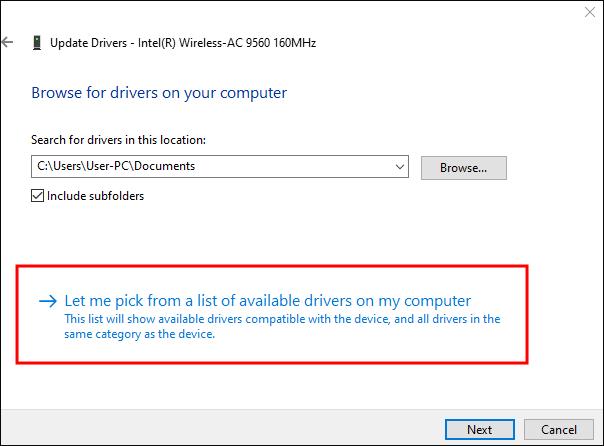Click the Search for drivers in this location label
Viewport: 604px width, 446px height.
point(119,140)
